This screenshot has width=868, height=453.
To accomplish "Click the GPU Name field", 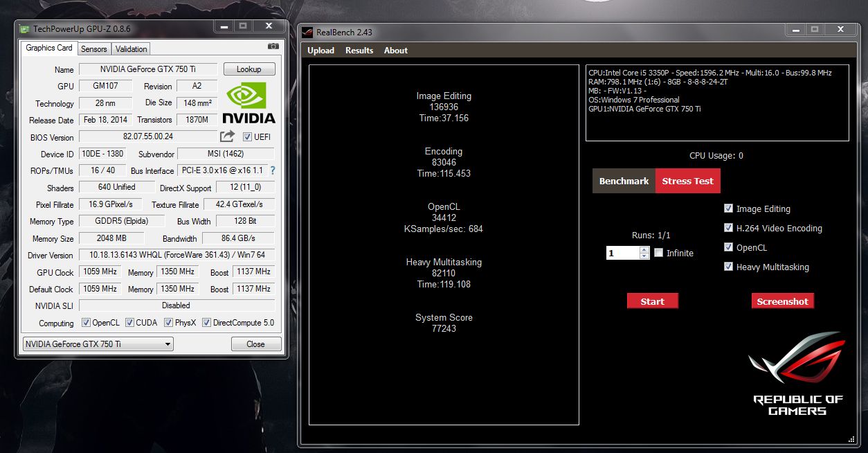I will 148,69.
